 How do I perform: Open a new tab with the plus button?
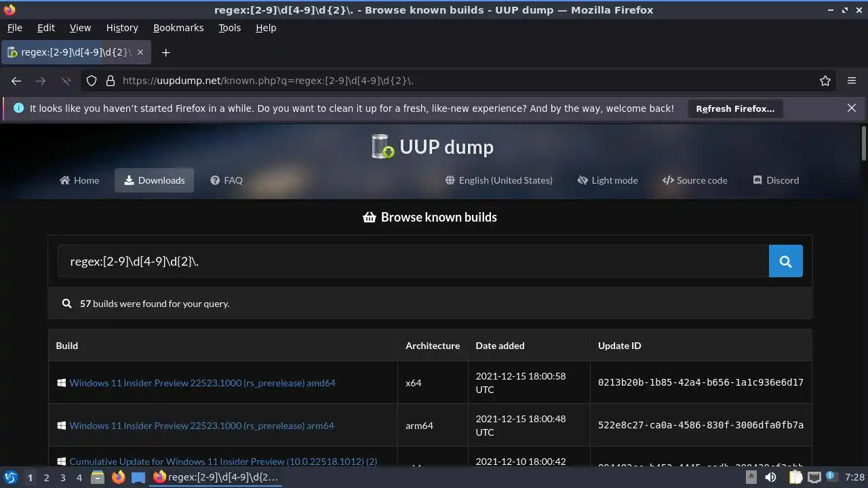click(x=165, y=52)
